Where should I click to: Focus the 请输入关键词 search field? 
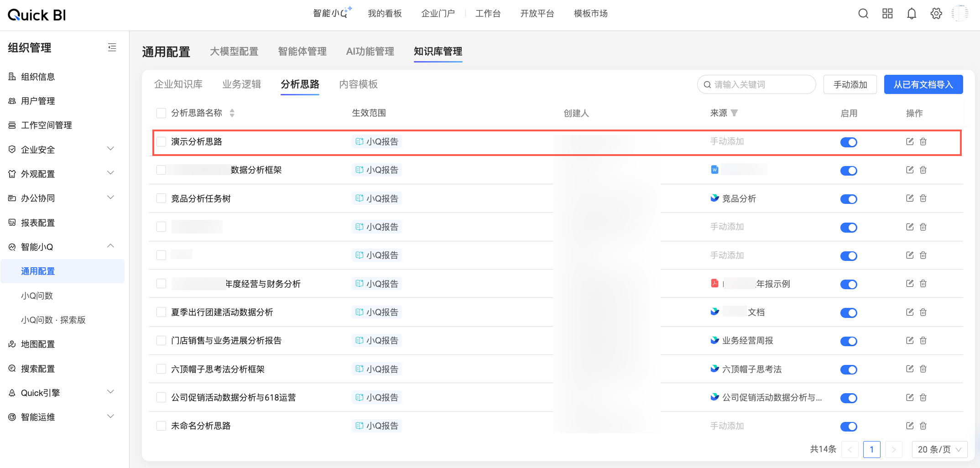pyautogui.click(x=756, y=84)
